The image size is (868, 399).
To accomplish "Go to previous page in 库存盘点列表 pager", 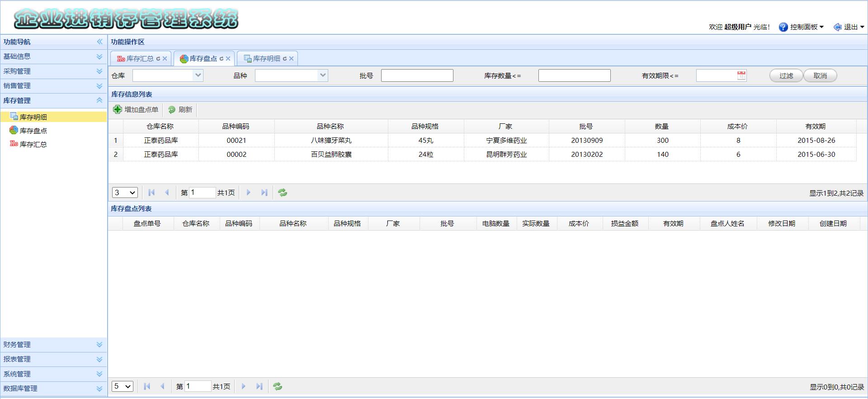I will [x=162, y=386].
